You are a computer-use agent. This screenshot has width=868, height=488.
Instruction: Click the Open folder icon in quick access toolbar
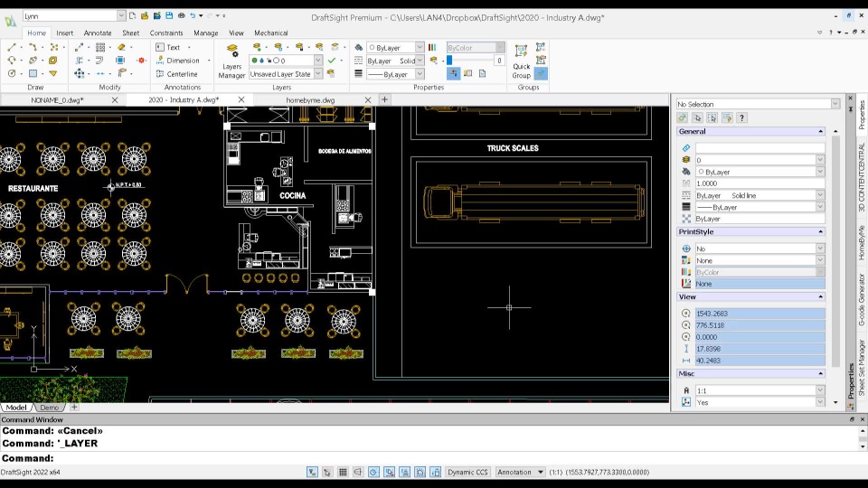(x=145, y=15)
